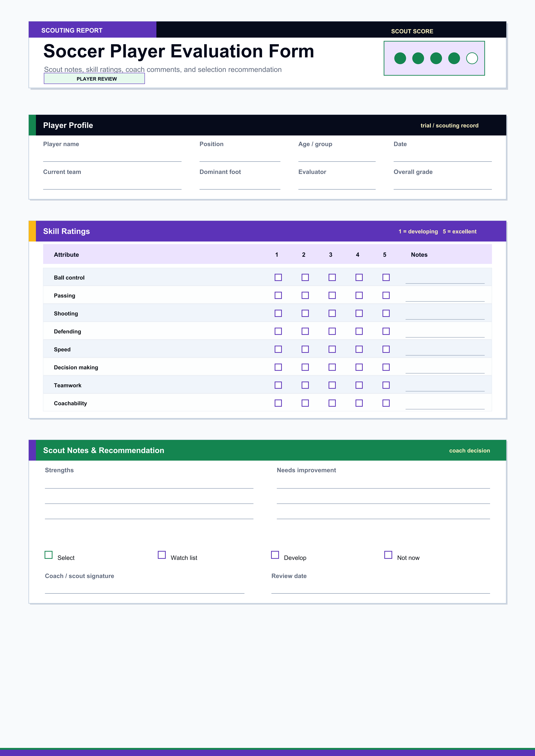The image size is (535, 756).
Task: Tick Decision making rating 2 box
Action: [x=305, y=367]
